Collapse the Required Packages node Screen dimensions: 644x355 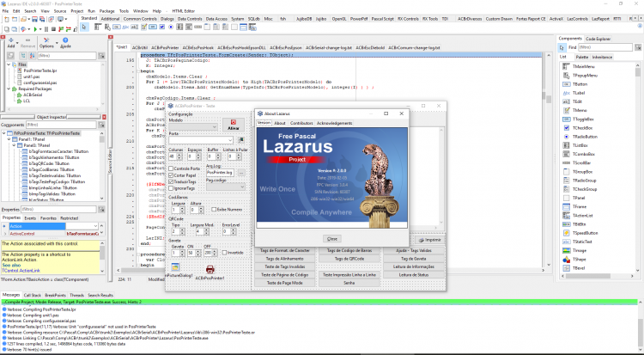tap(9, 89)
